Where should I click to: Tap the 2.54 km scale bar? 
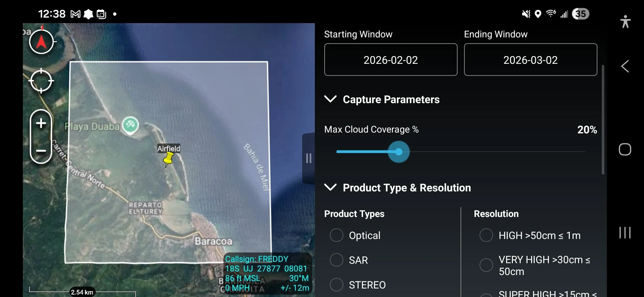(82, 292)
